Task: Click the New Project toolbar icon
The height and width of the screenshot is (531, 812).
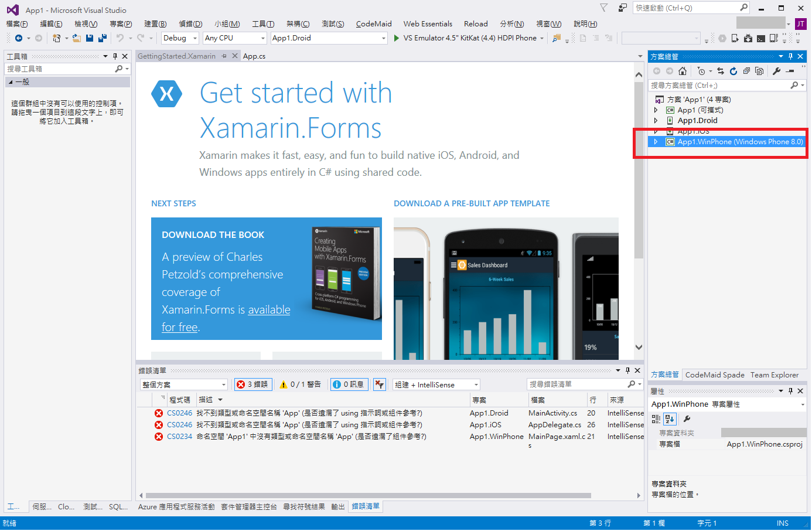Action: [56, 38]
